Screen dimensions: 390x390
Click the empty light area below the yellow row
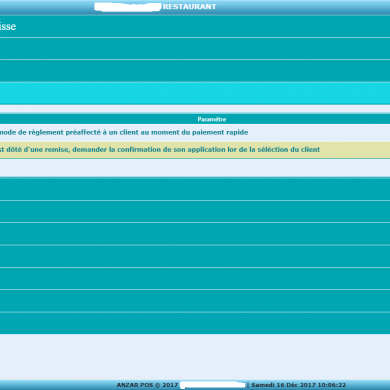click(x=195, y=168)
